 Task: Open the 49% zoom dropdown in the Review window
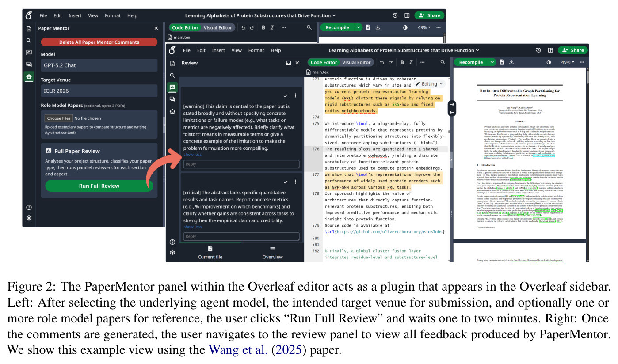pos(568,62)
